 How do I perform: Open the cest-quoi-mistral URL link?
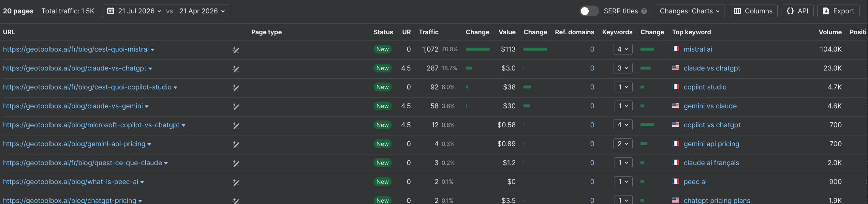click(76, 49)
